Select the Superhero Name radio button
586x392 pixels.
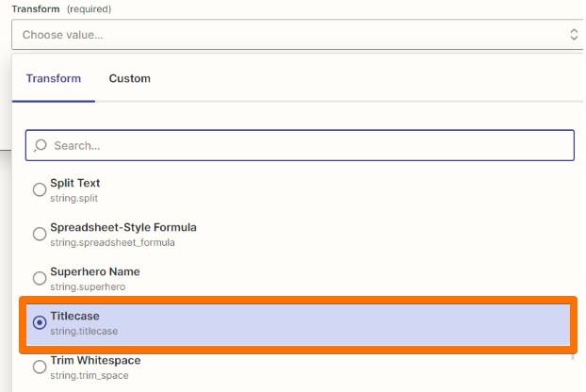point(40,278)
